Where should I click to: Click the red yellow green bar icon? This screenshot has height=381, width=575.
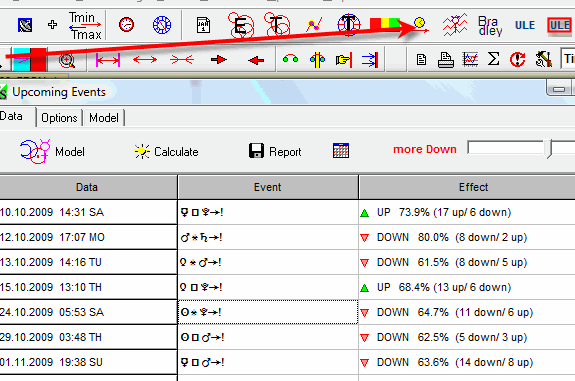click(384, 23)
